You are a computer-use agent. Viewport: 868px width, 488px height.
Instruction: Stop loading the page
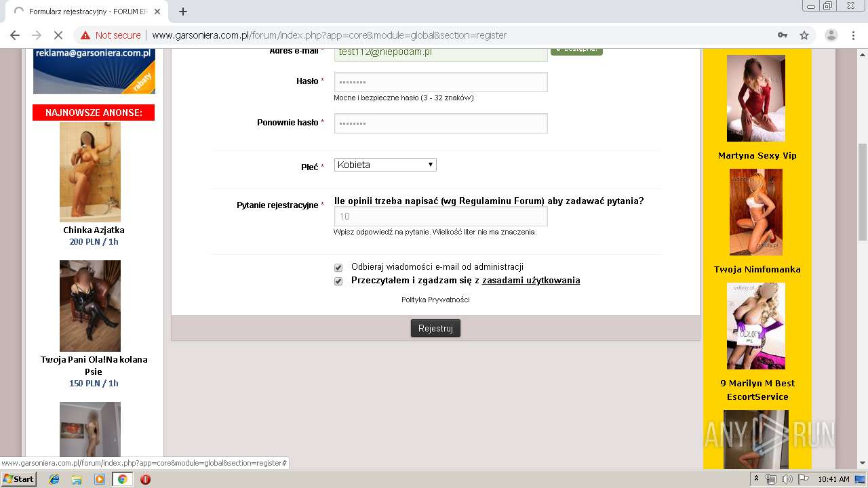click(x=58, y=35)
